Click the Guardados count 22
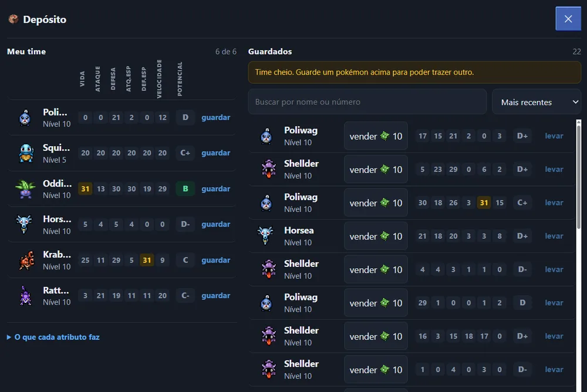This screenshot has height=392, width=587. click(576, 52)
